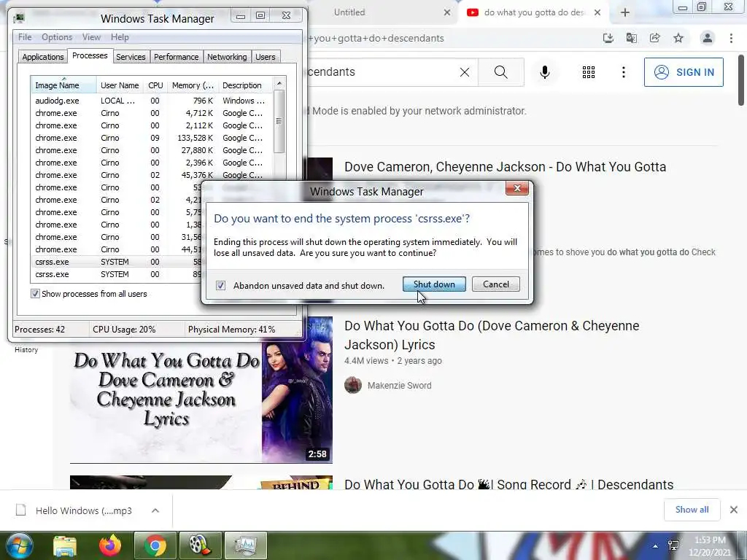Click the share page icon in Chrome
This screenshot has width=747, height=560.
tap(655, 38)
